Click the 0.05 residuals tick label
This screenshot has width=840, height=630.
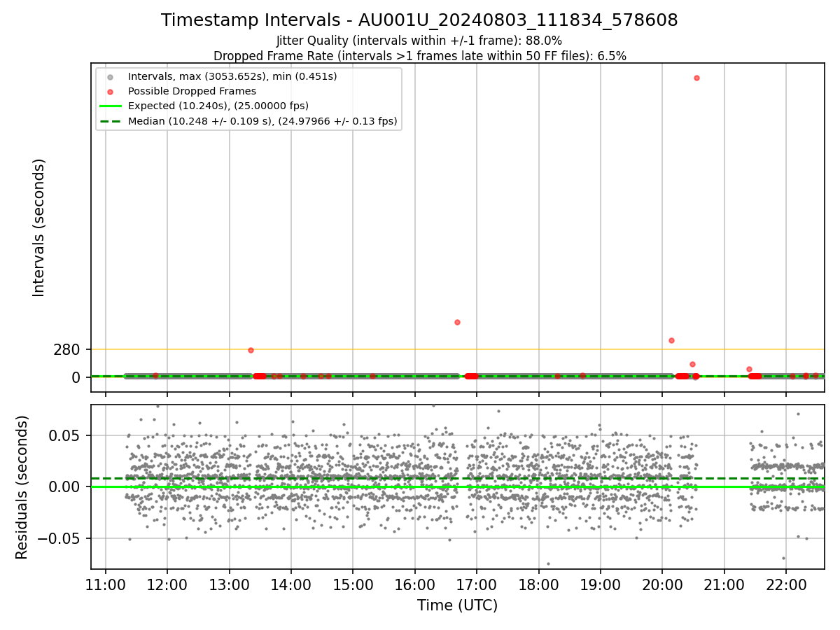pyautogui.click(x=65, y=435)
